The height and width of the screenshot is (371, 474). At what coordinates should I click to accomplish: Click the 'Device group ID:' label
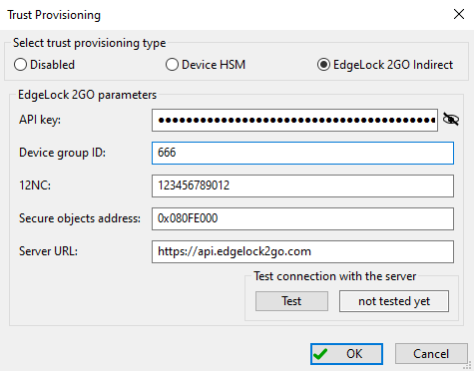[x=62, y=153]
